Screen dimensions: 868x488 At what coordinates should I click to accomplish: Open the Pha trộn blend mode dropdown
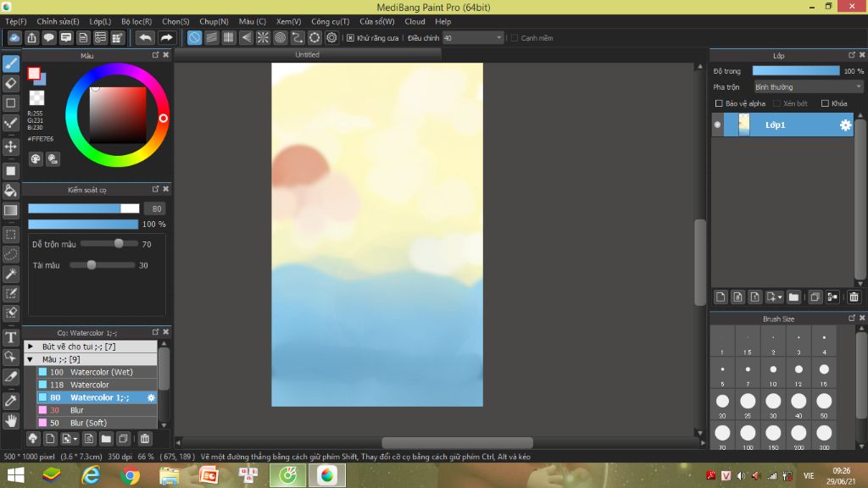pyautogui.click(x=808, y=87)
